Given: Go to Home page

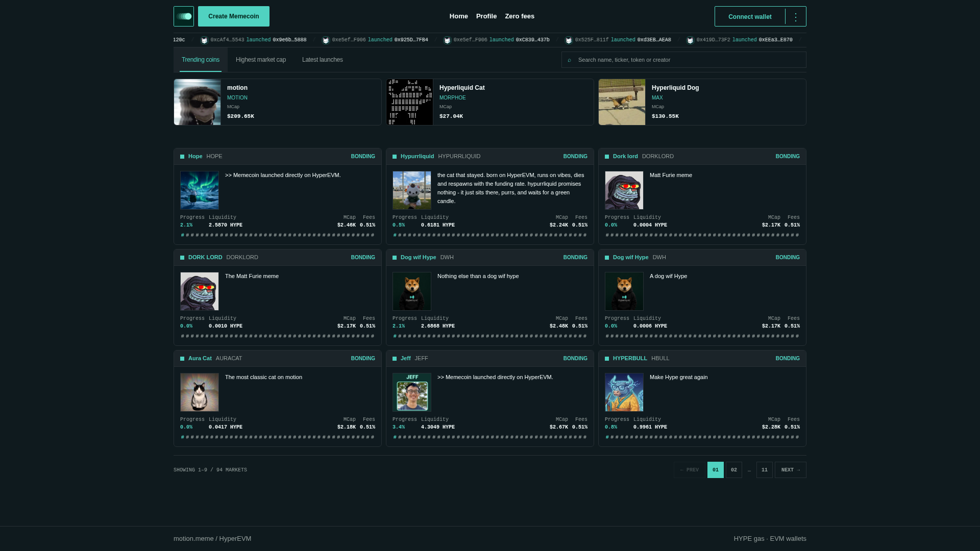Looking at the screenshot, I should coord(459,16).
